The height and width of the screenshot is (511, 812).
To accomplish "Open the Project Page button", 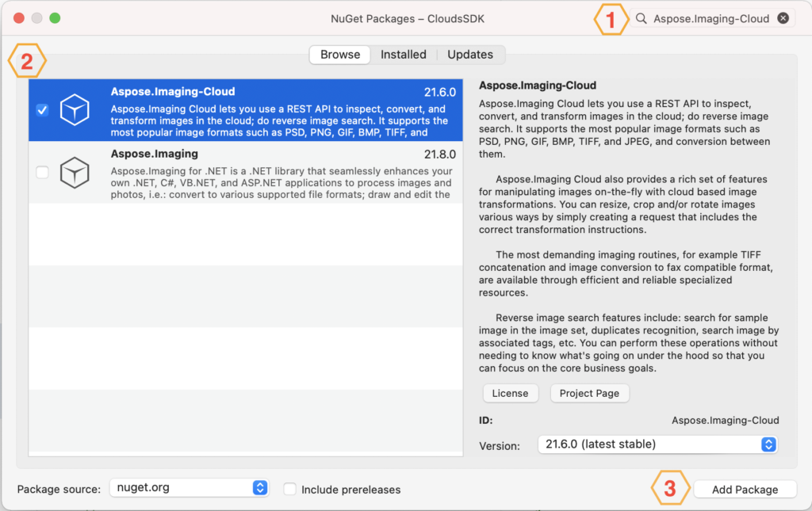I will point(589,393).
